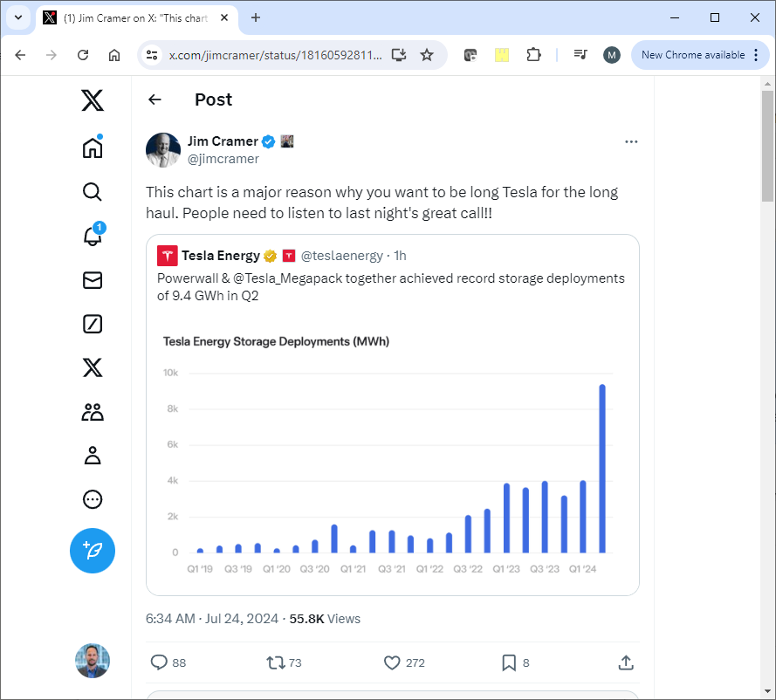776x700 pixels.
Task: Open Communities people icon in sidebar
Action: pos(93,412)
